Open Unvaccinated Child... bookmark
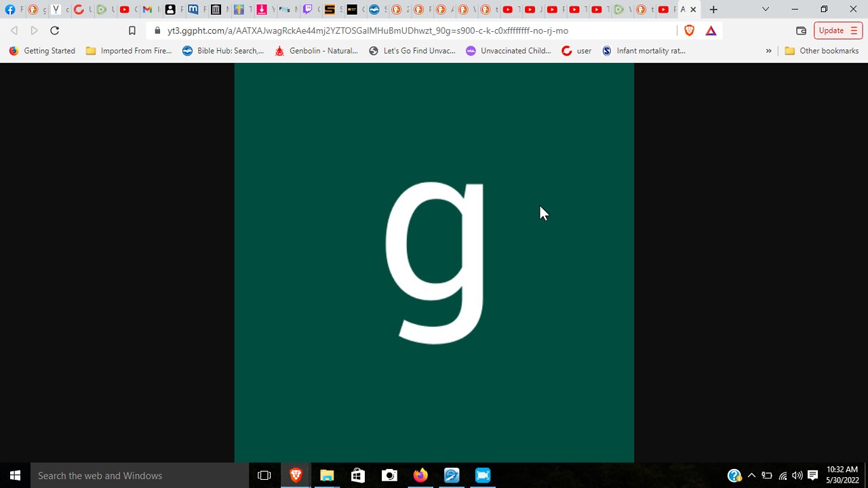The image size is (868, 488). (509, 51)
